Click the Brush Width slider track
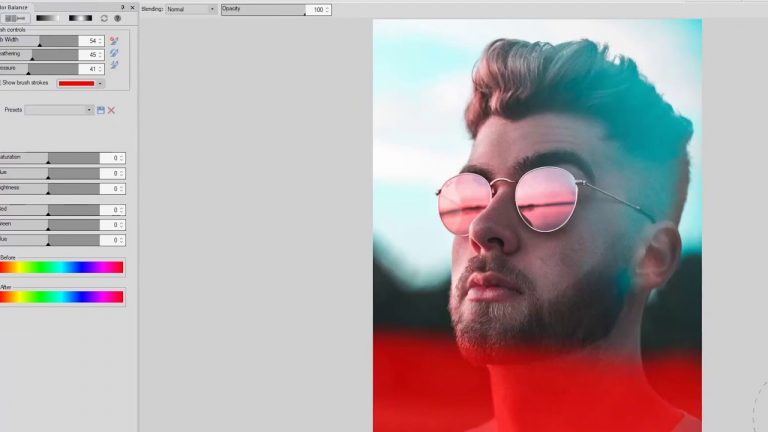Image resolution: width=768 pixels, height=432 pixels. coord(39,41)
